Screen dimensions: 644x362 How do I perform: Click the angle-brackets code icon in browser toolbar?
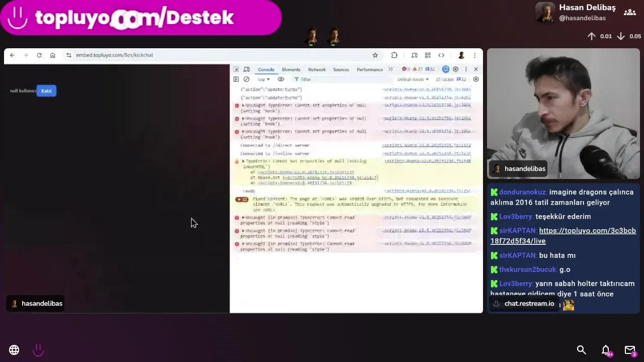click(x=441, y=55)
